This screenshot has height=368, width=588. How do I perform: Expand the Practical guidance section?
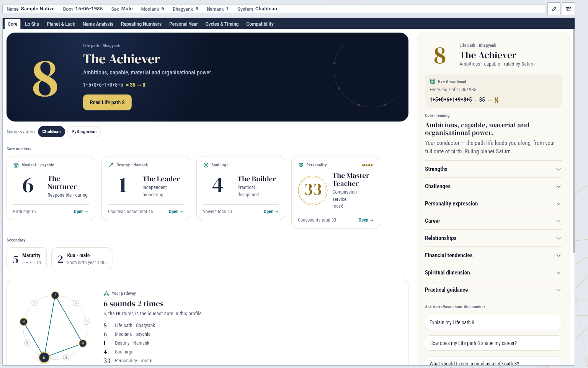pos(493,290)
